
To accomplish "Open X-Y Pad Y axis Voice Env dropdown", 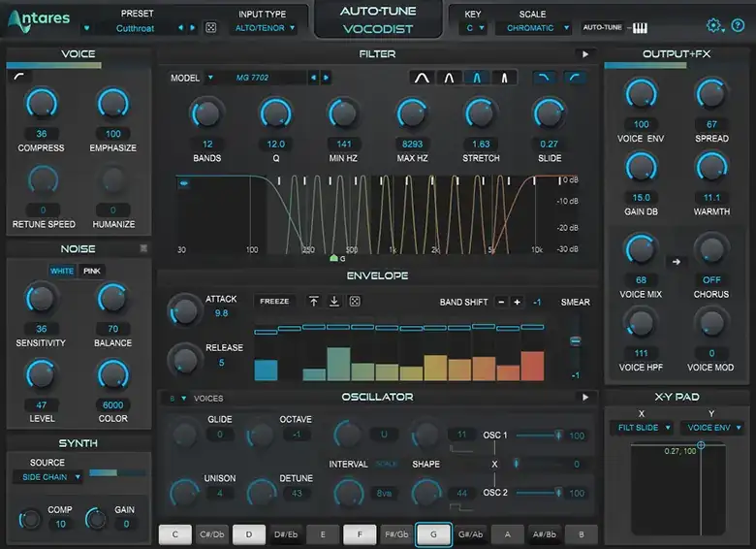I will pyautogui.click(x=713, y=428).
